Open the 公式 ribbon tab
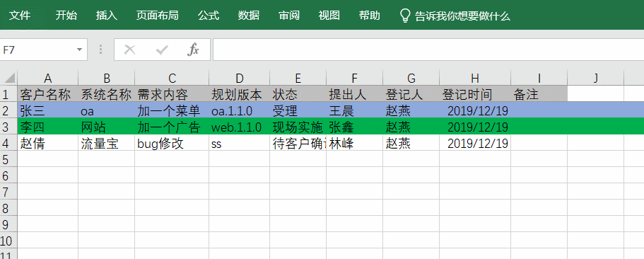The height and width of the screenshot is (259, 644). point(209,16)
